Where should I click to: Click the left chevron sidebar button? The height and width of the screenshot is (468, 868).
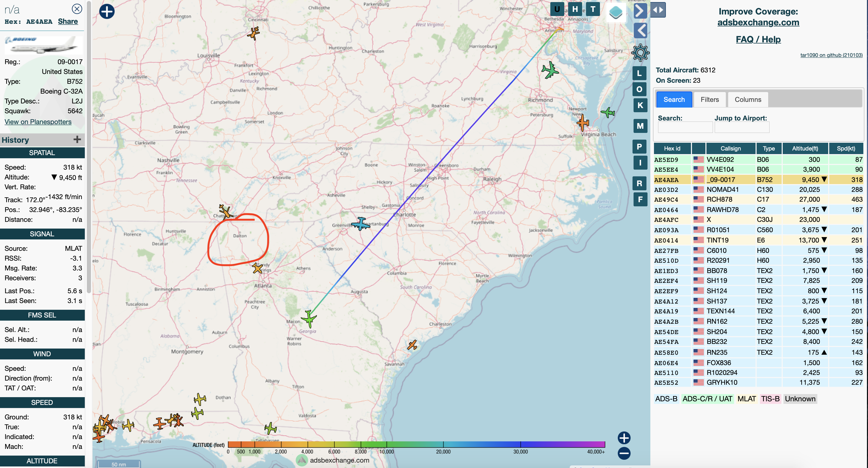[640, 31]
